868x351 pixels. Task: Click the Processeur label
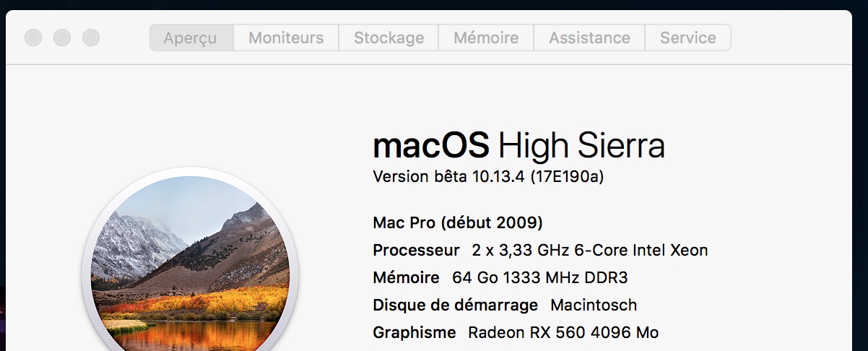[416, 251]
